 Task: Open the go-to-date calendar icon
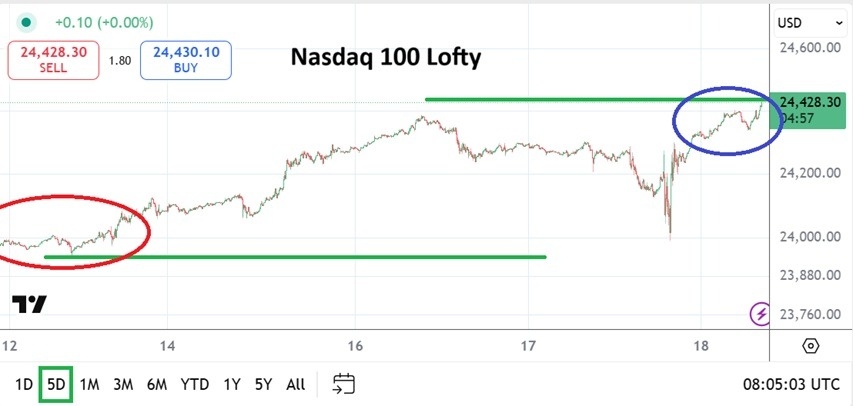pyautogui.click(x=344, y=384)
